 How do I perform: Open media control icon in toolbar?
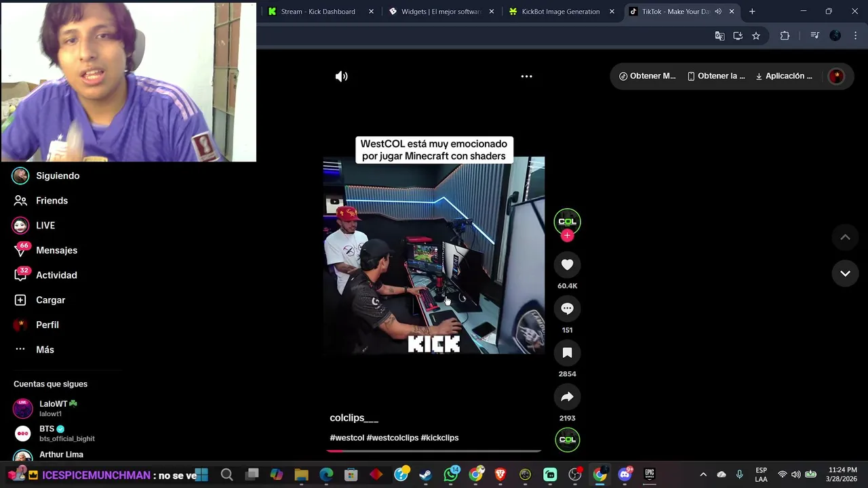815,36
